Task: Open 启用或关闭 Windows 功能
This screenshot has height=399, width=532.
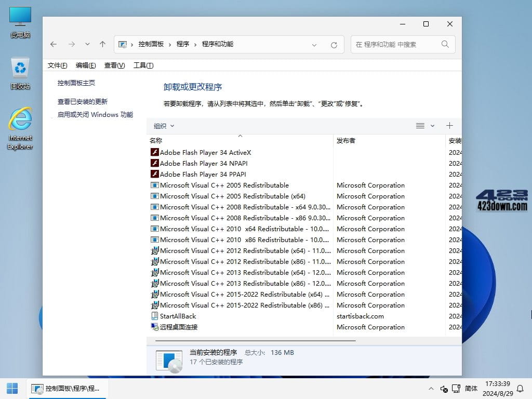Action: (95, 114)
